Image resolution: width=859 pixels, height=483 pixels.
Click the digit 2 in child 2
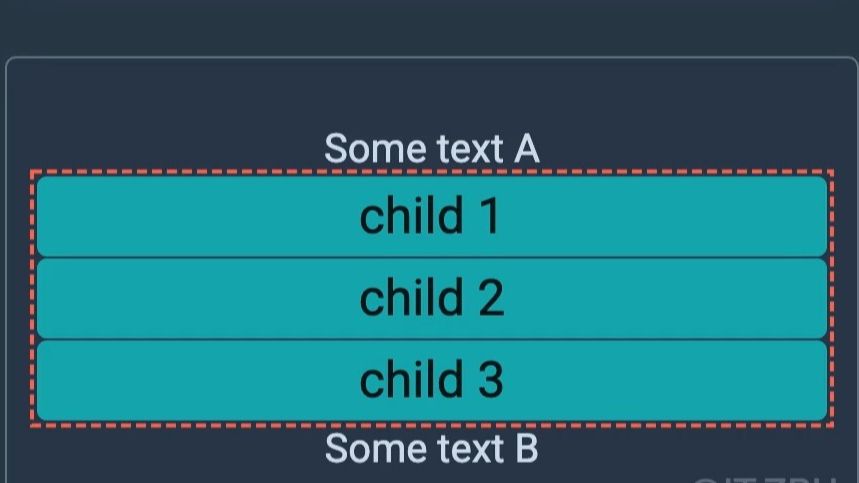(491, 297)
